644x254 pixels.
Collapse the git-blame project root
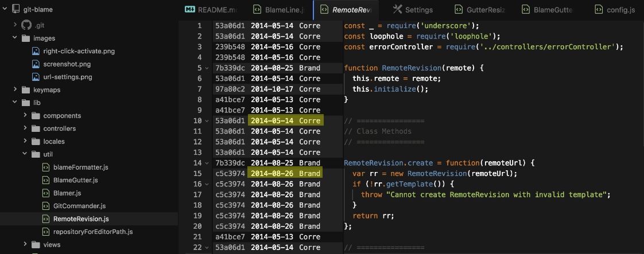click(x=5, y=9)
